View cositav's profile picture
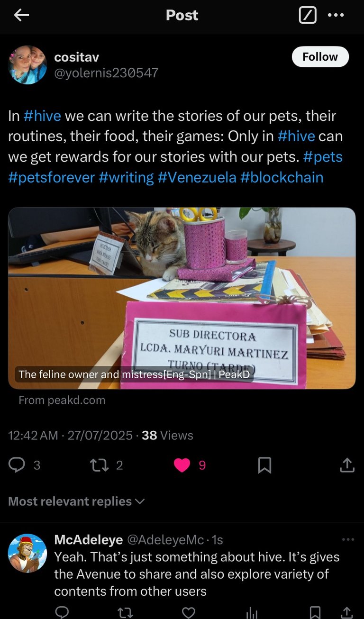 (x=27, y=65)
